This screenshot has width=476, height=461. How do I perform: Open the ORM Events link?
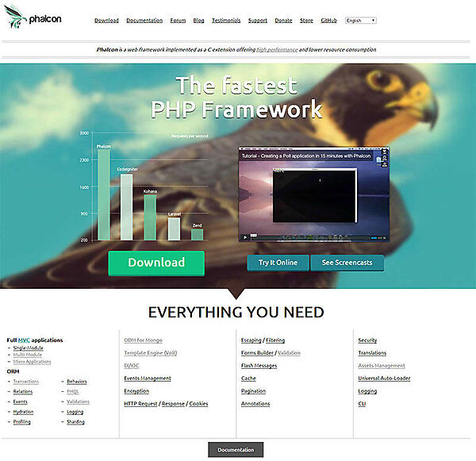tap(21, 401)
